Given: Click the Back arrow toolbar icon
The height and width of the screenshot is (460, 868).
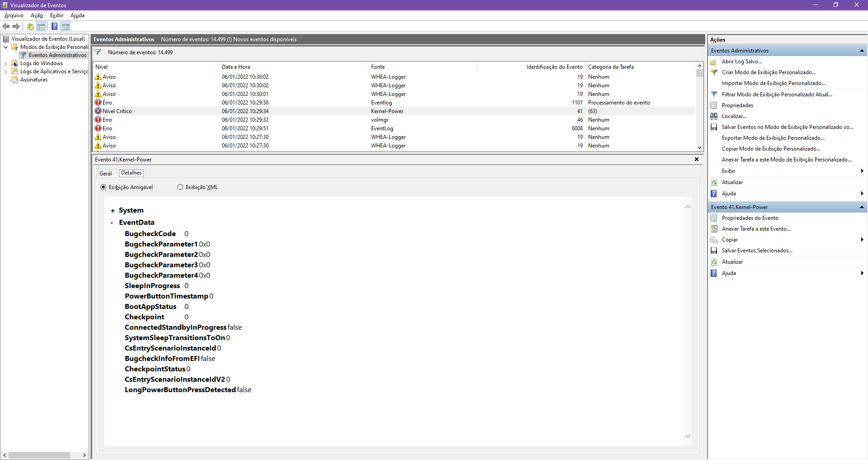Looking at the screenshot, I should [6, 26].
